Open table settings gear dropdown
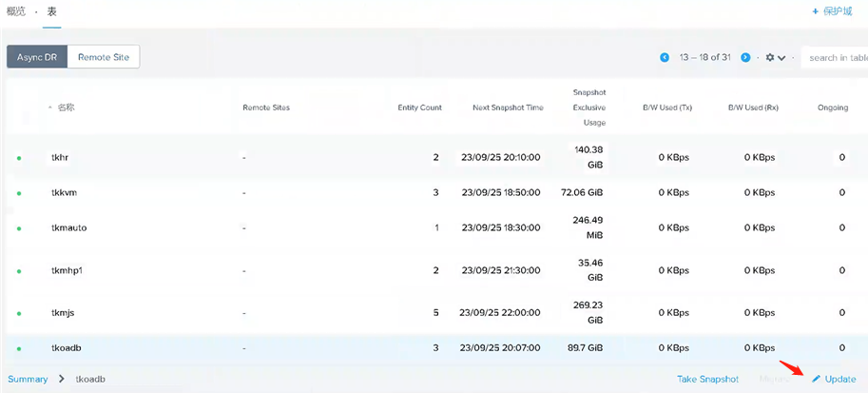This screenshot has width=868, height=393. pos(776,58)
